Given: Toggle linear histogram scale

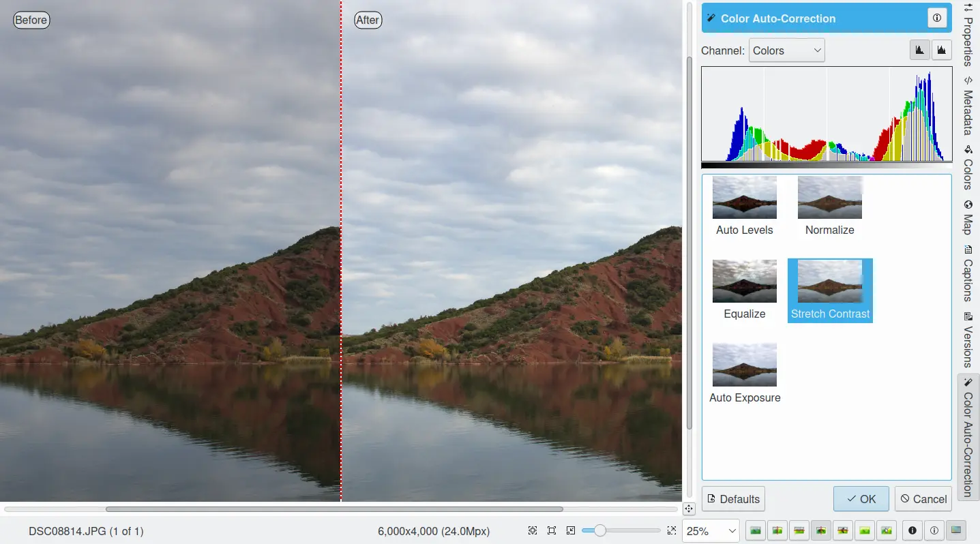Looking at the screenshot, I should [x=920, y=50].
